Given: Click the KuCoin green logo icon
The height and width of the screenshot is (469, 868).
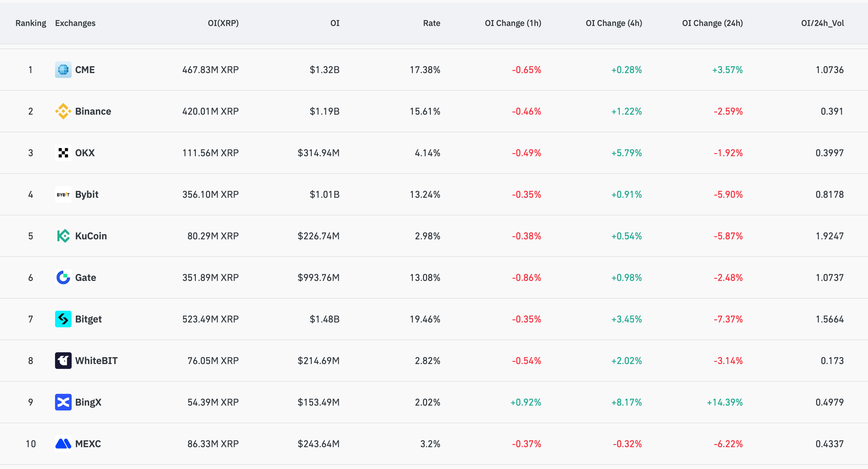Looking at the screenshot, I should tap(63, 236).
